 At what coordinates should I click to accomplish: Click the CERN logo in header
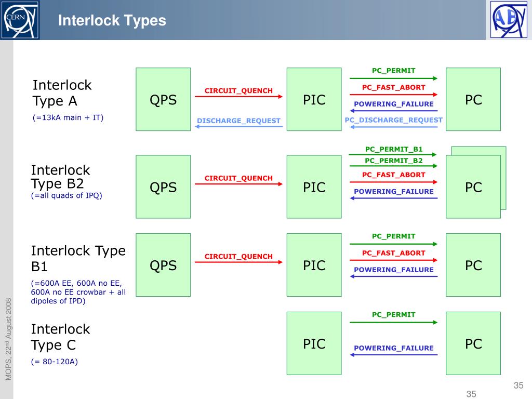[20, 20]
